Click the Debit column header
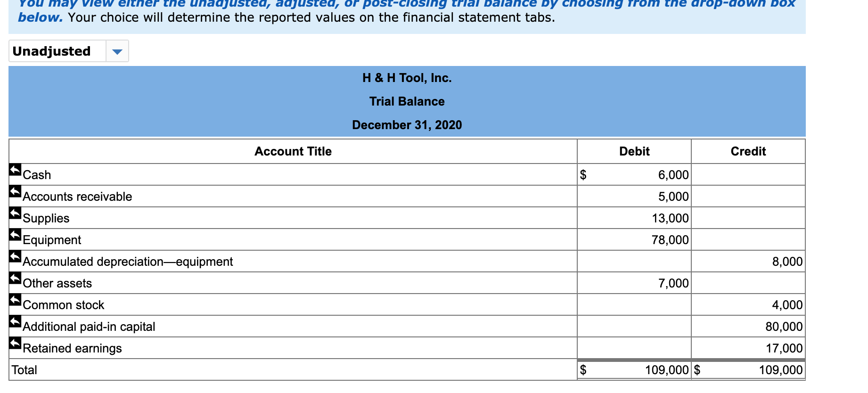Viewport: 868px width, 393px height. (x=634, y=151)
